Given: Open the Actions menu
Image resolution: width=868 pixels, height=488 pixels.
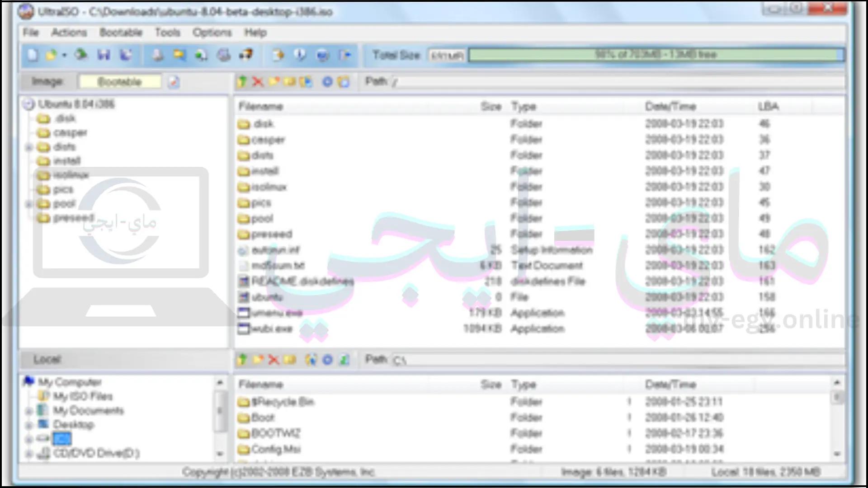Looking at the screenshot, I should click(69, 33).
